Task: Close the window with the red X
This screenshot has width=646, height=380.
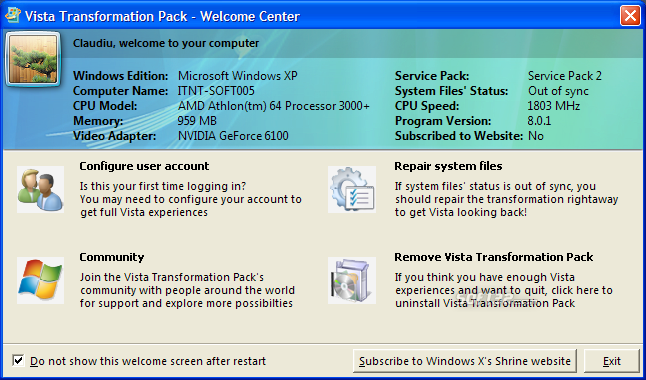Action: tap(630, 16)
